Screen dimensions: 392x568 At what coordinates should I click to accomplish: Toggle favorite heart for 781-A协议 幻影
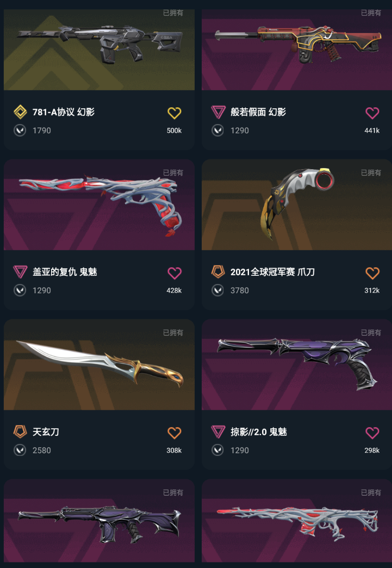[174, 113]
